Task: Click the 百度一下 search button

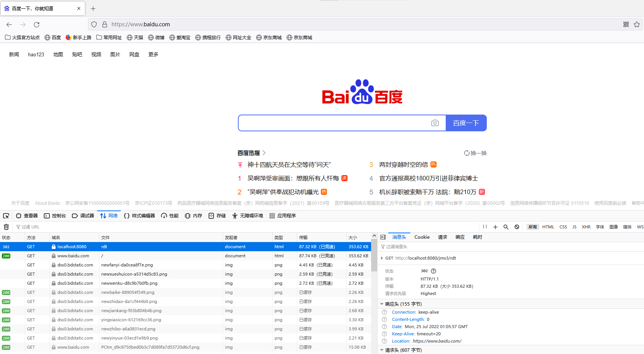Action: coord(466,123)
